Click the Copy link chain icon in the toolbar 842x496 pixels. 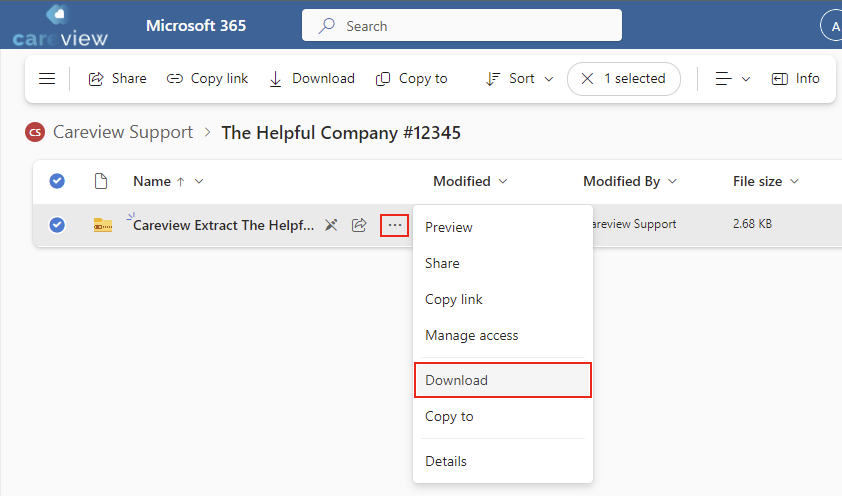175,79
